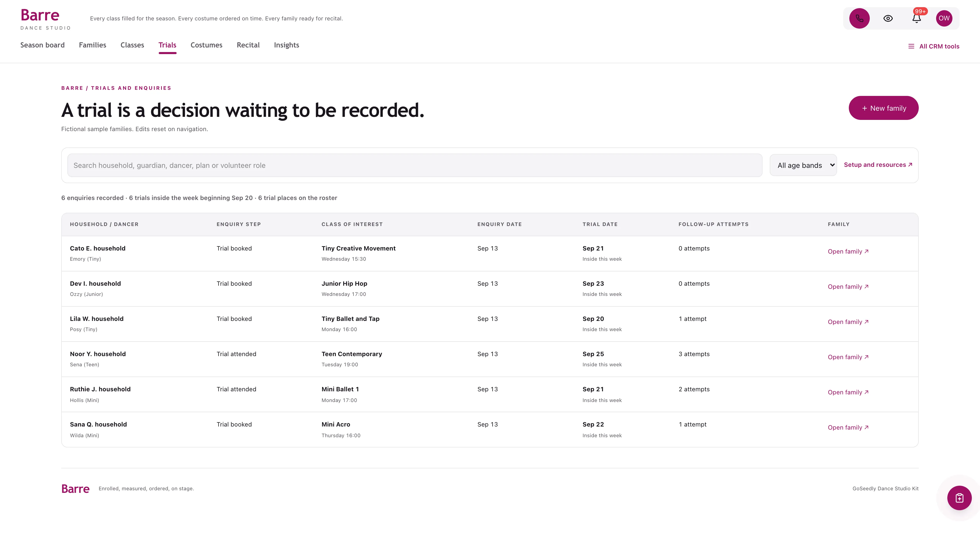Image resolution: width=980 pixels, height=551 pixels.
Task: Open family for Noor Y. household
Action: [848, 357]
